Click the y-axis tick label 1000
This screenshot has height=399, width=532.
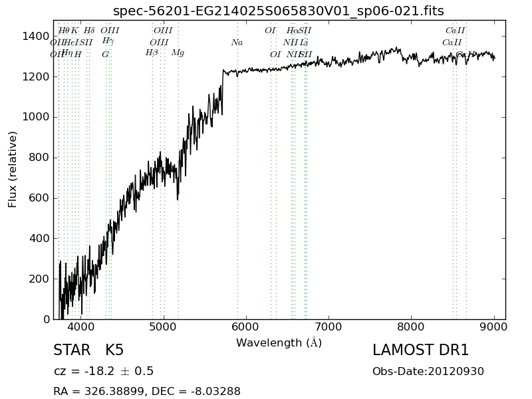point(36,117)
